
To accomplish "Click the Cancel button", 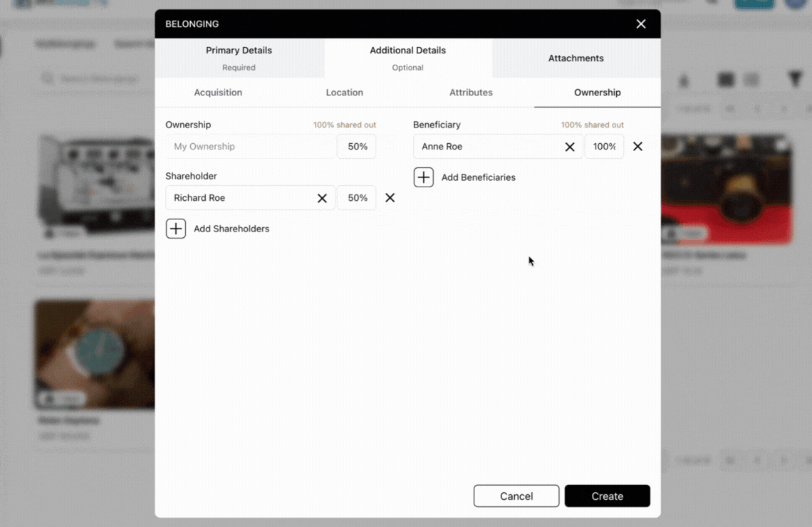I will [x=516, y=496].
